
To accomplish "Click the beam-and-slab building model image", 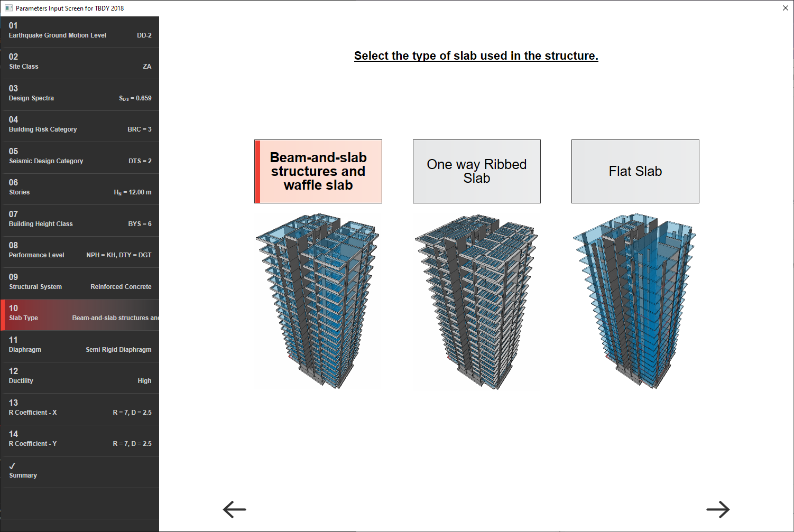I will pyautogui.click(x=317, y=301).
